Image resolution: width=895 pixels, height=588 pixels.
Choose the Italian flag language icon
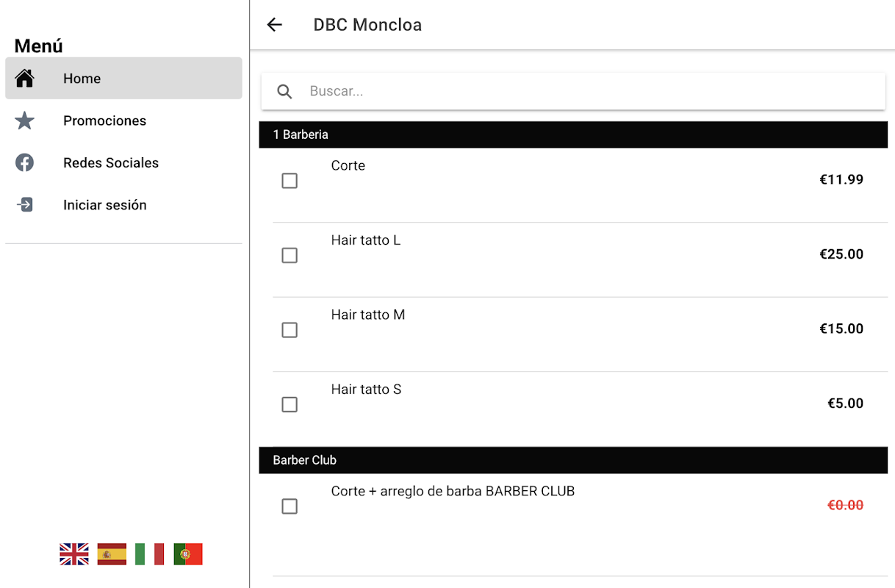150,554
